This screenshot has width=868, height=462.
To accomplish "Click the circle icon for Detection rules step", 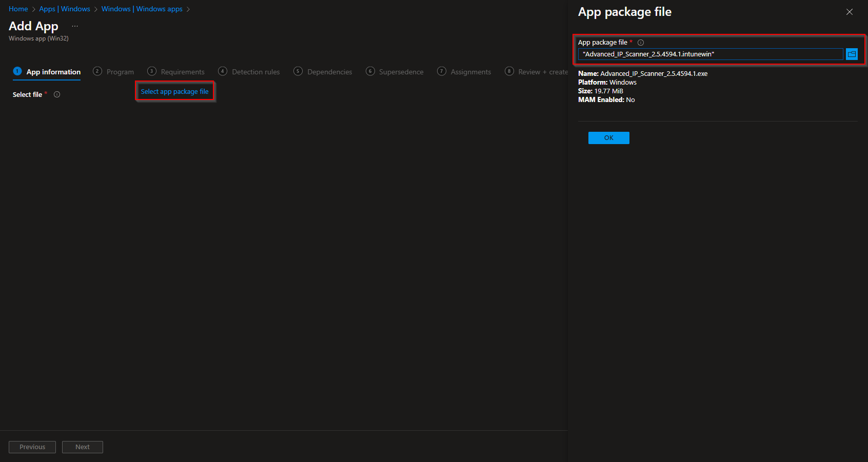I will tap(223, 71).
